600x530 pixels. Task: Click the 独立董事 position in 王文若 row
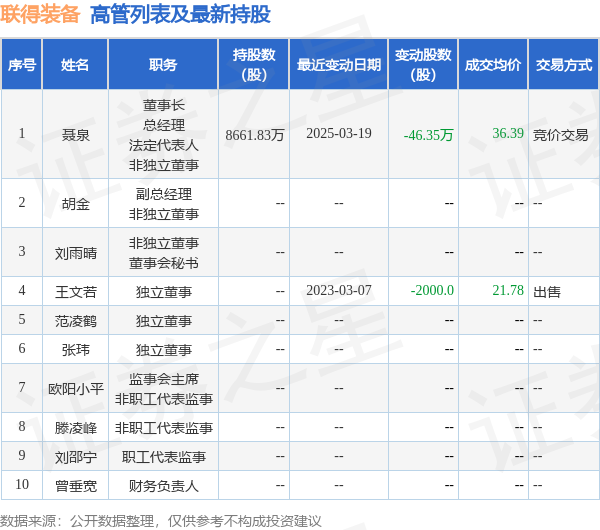pos(164,292)
